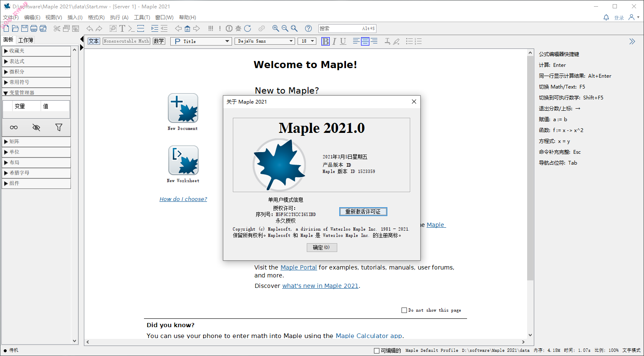Zoom out of the document
Image resolution: width=644 pixels, height=356 pixels.
pyautogui.click(x=285, y=28)
